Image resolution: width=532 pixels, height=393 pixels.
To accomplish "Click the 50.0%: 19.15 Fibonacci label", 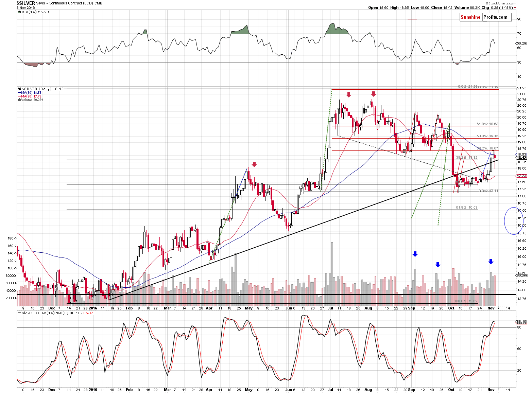I will pos(487,136).
